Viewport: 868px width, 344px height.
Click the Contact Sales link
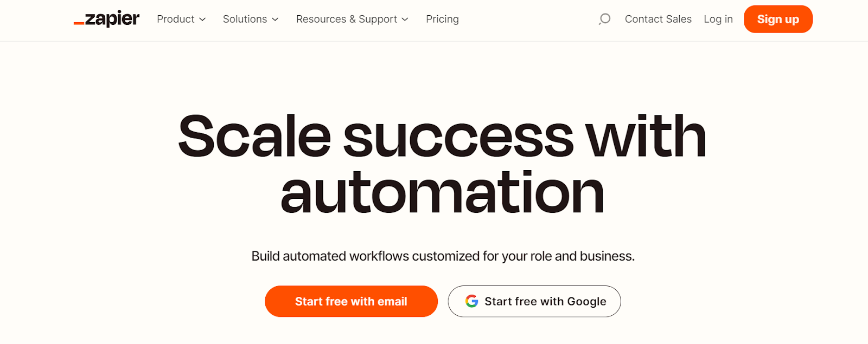pos(658,19)
